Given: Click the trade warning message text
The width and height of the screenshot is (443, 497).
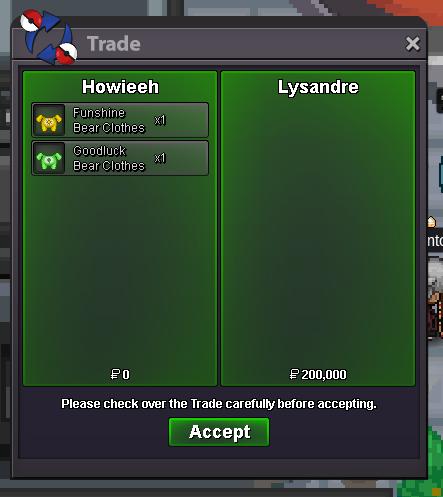Looking at the screenshot, I should (x=219, y=404).
